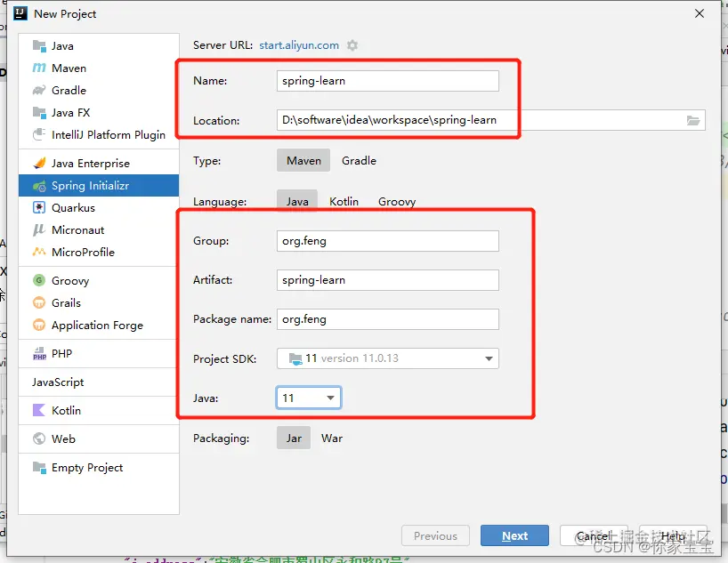The width and height of the screenshot is (728, 563).
Task: Click the Package name input field
Action: coord(388,319)
